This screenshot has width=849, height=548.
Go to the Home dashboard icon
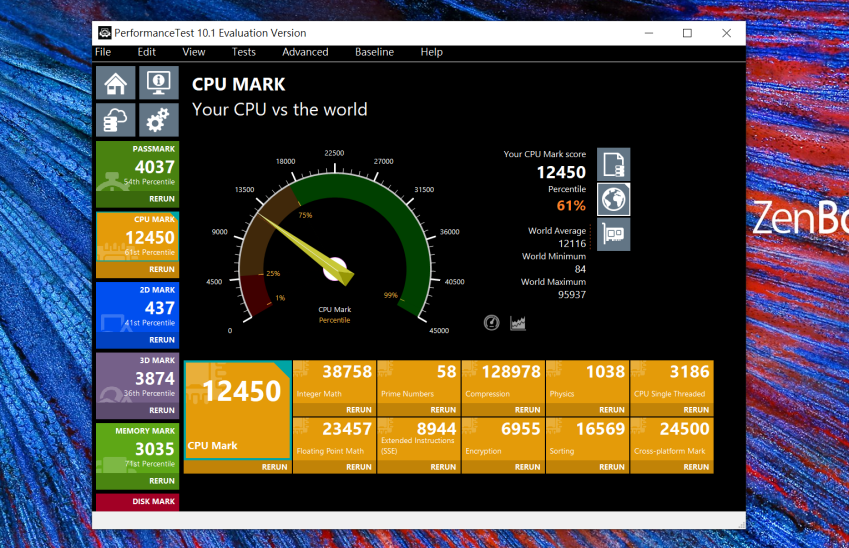coord(116,83)
